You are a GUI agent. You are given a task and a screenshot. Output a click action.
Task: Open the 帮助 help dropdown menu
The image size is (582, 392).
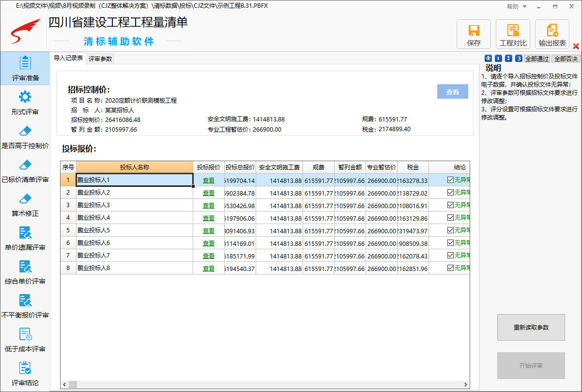tap(517, 7)
